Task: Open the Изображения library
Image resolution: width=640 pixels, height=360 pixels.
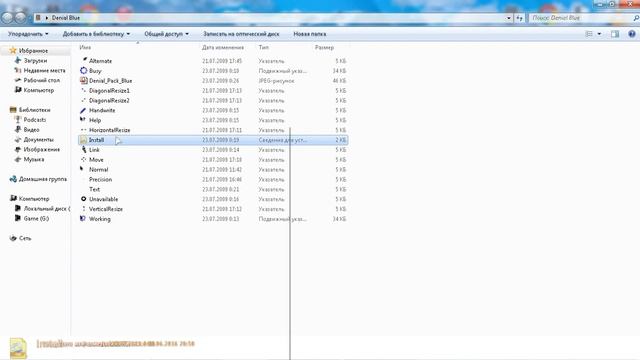Action: (41, 149)
